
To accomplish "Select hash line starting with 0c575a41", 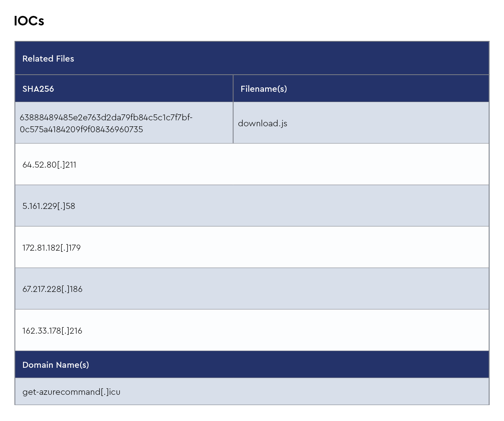I will point(81,129).
